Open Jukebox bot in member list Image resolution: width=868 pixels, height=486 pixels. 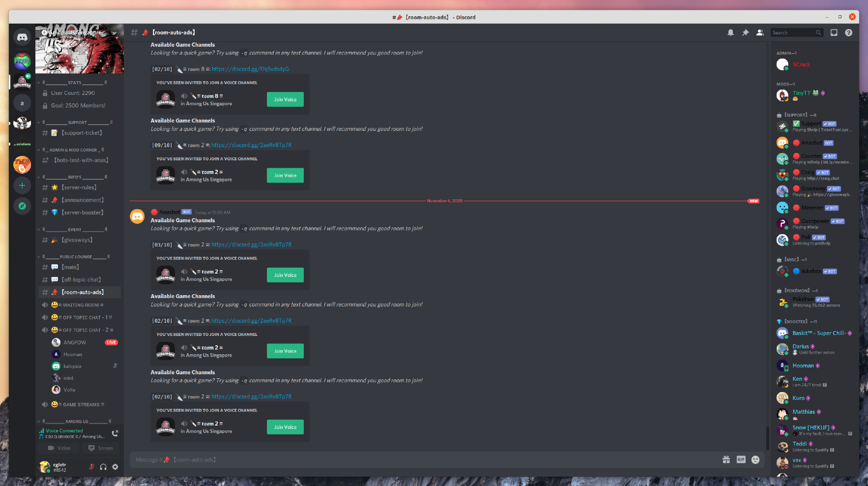pyautogui.click(x=813, y=271)
